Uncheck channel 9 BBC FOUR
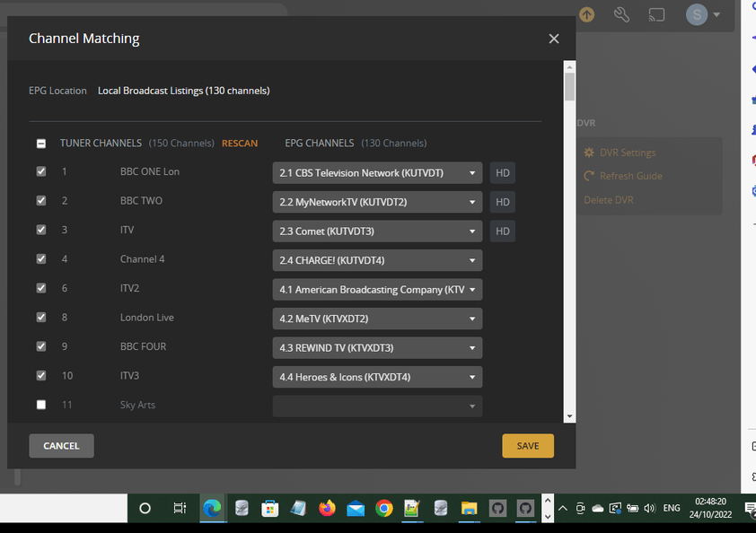Screen dimensions: 756x533 click(41, 346)
